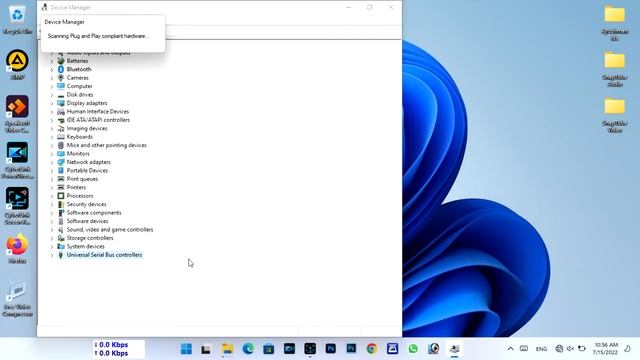Select the System devices entry

[x=85, y=247]
